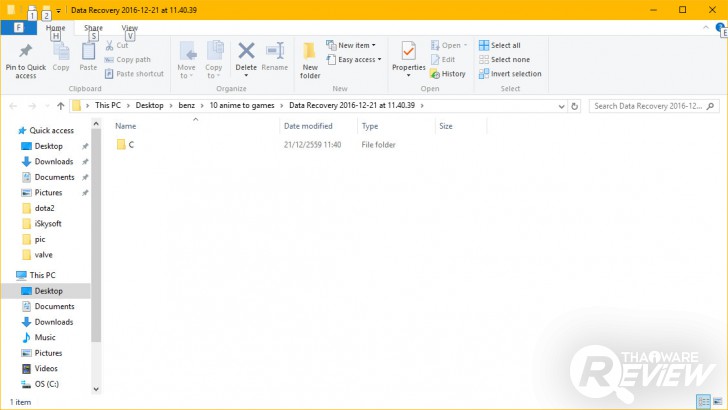Select the folder named C
This screenshot has width=728, height=410.
coord(125,144)
